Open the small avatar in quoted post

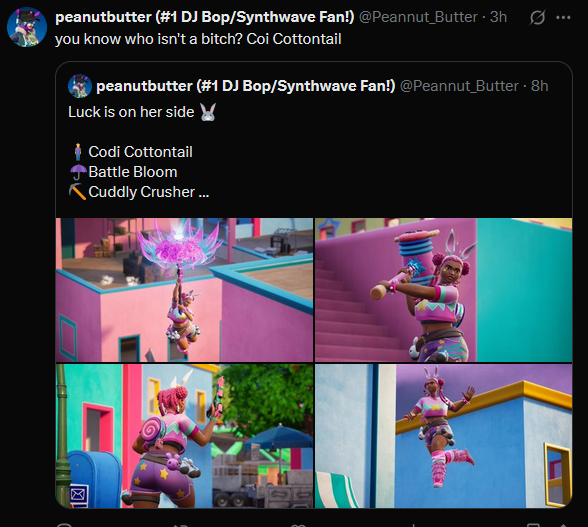coord(80,86)
